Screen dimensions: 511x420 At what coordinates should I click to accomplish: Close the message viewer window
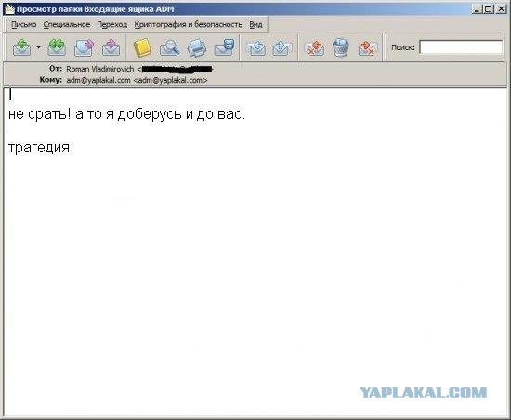501,9
